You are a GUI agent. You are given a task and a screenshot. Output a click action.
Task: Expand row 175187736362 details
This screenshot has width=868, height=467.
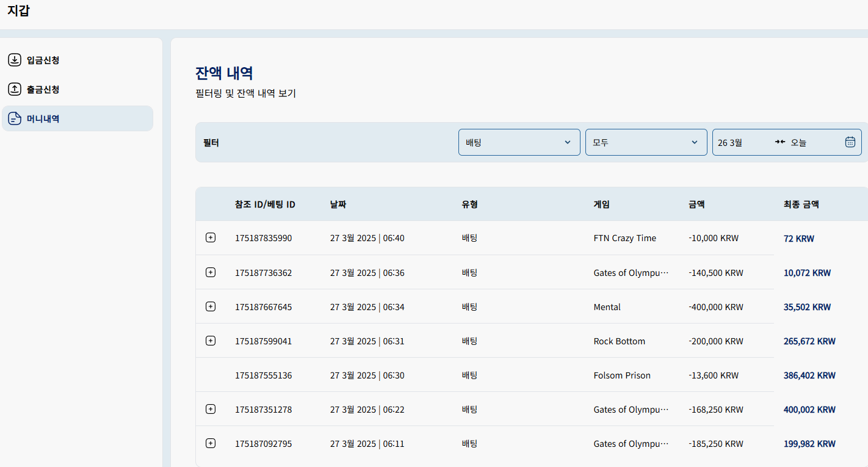(x=211, y=272)
